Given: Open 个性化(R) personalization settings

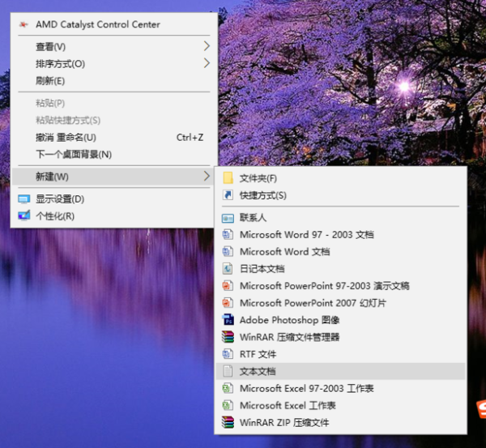Looking at the screenshot, I should pos(55,215).
